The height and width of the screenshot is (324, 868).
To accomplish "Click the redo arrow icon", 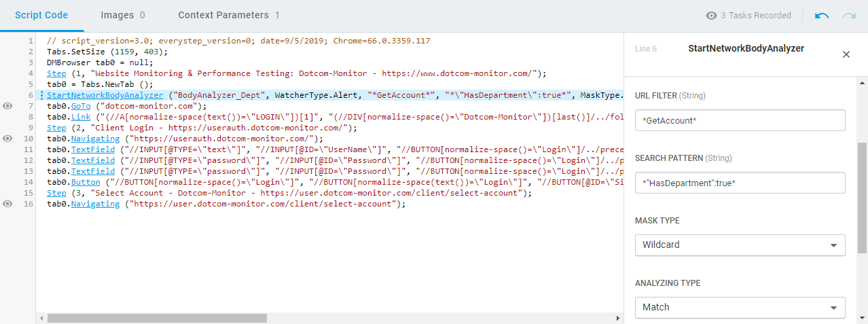I will [849, 16].
